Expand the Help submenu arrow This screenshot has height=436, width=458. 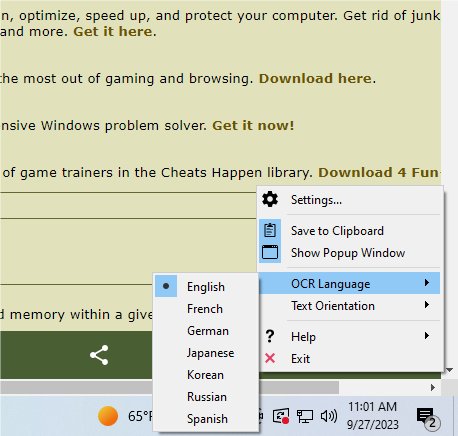(427, 336)
